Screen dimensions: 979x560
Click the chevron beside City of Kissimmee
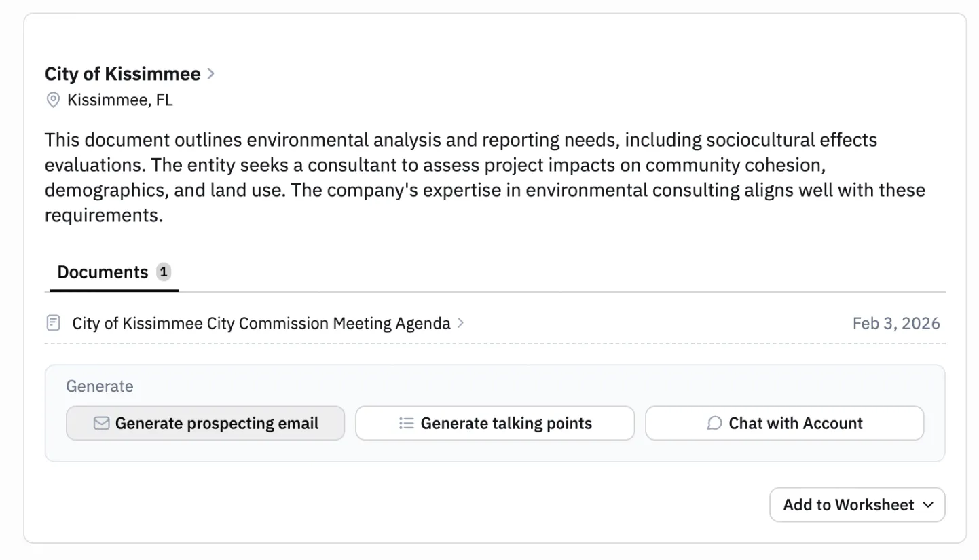tap(211, 74)
